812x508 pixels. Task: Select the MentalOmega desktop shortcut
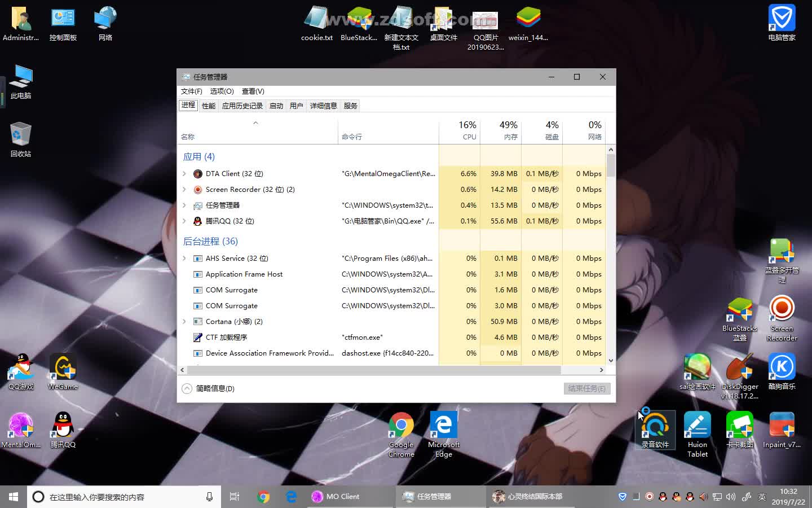(x=21, y=430)
